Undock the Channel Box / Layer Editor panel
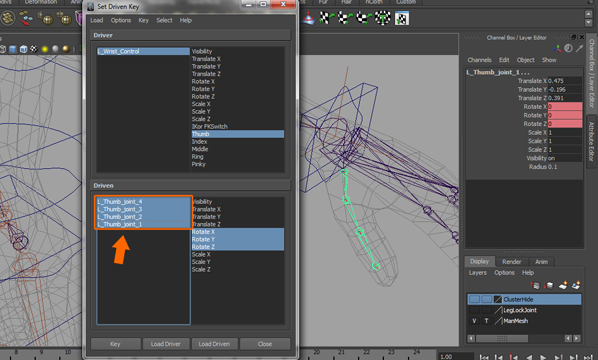The width and height of the screenshot is (598, 360). 574,37
